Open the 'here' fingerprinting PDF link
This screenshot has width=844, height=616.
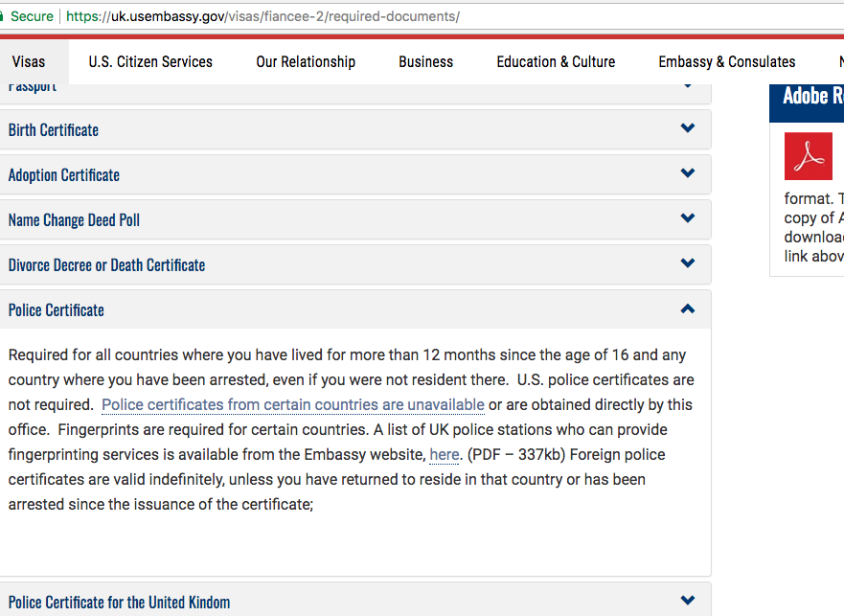pos(445,455)
